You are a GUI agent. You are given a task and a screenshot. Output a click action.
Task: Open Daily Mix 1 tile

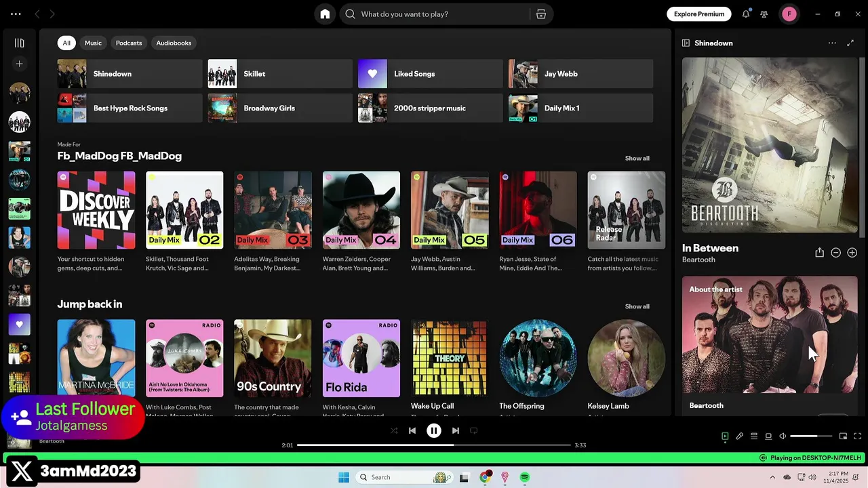click(x=581, y=108)
